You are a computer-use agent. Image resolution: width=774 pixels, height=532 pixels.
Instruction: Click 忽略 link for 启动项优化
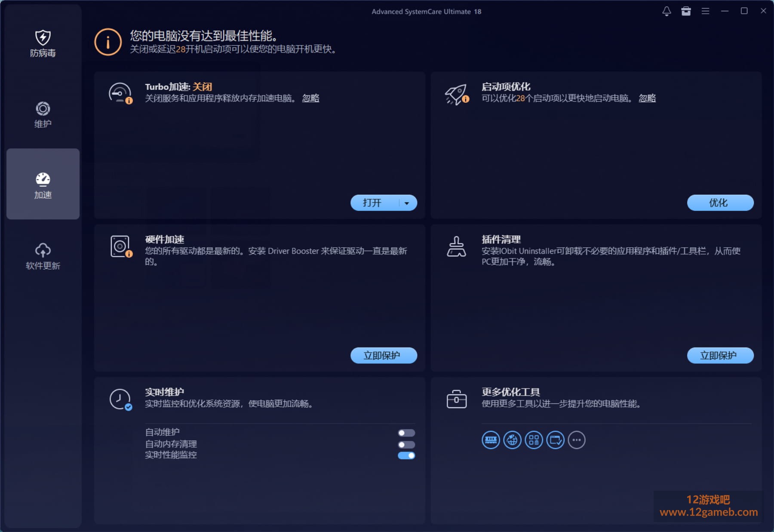(x=647, y=98)
